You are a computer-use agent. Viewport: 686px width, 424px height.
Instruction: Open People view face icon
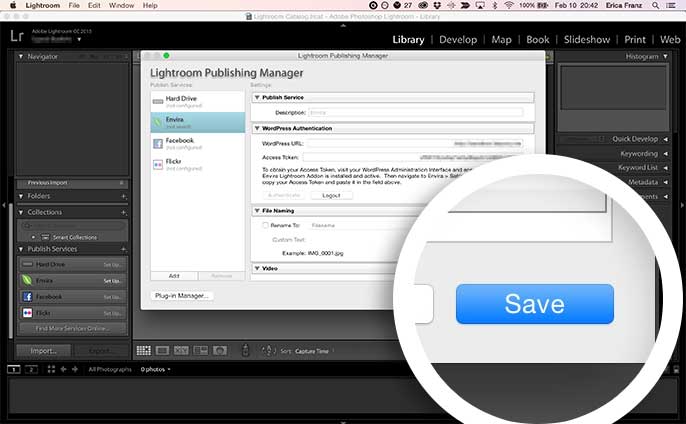(x=220, y=350)
